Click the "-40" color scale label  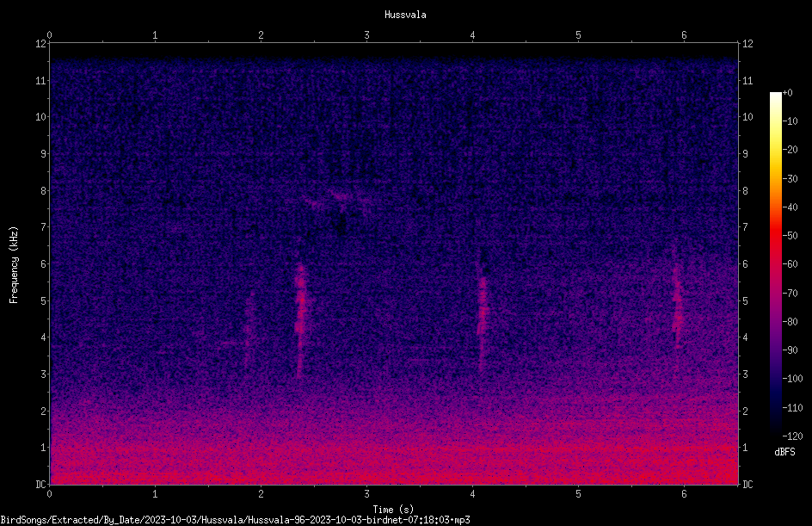(790, 207)
